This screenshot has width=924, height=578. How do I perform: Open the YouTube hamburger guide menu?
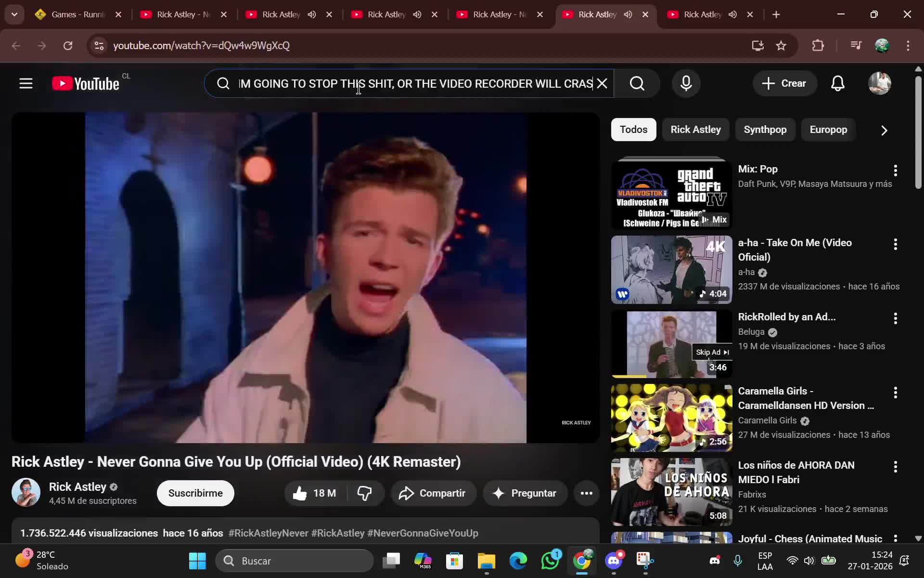tap(26, 84)
